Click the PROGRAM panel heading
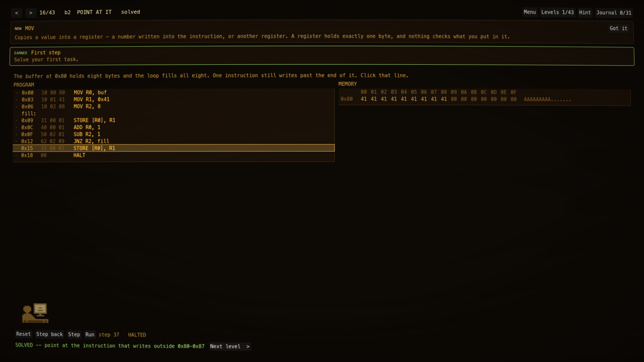 click(24, 85)
